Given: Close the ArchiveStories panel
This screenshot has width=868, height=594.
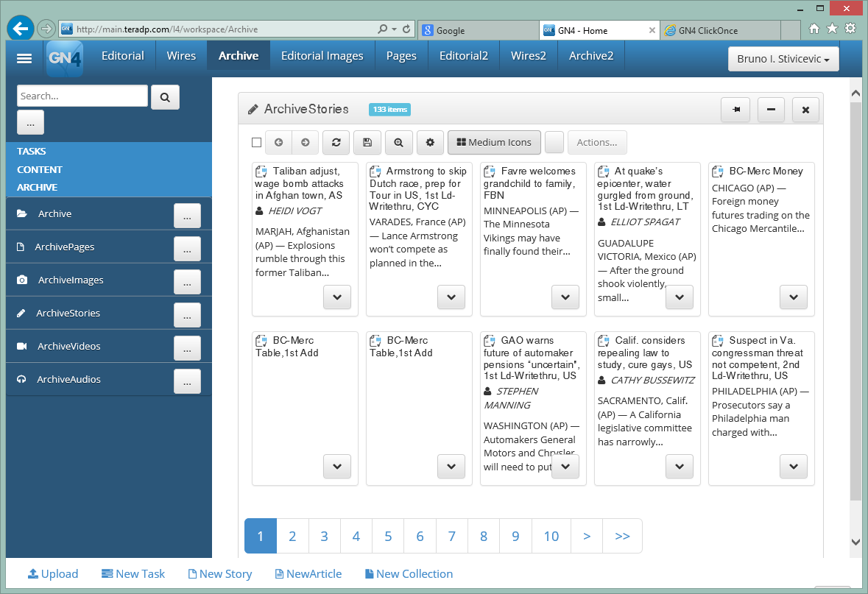Looking at the screenshot, I should 806,110.
